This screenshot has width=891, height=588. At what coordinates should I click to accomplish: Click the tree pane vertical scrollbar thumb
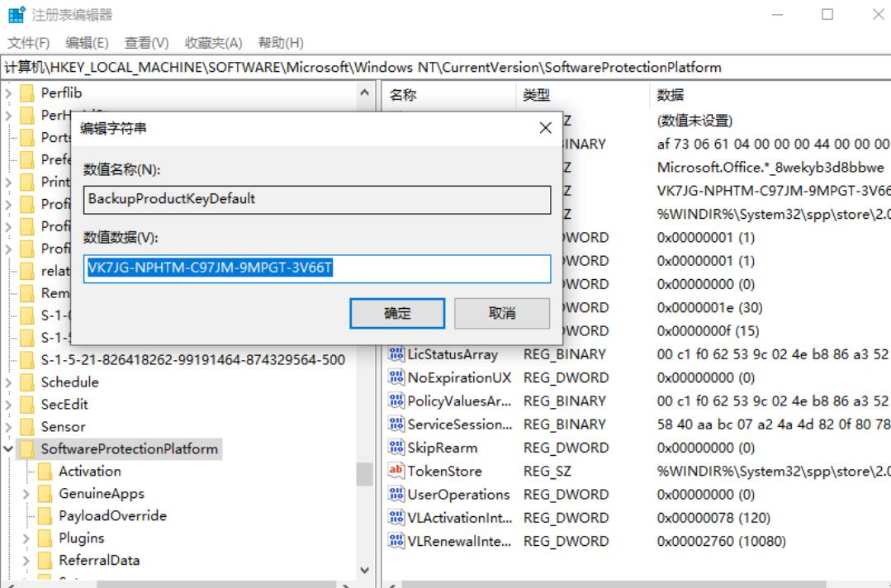365,474
